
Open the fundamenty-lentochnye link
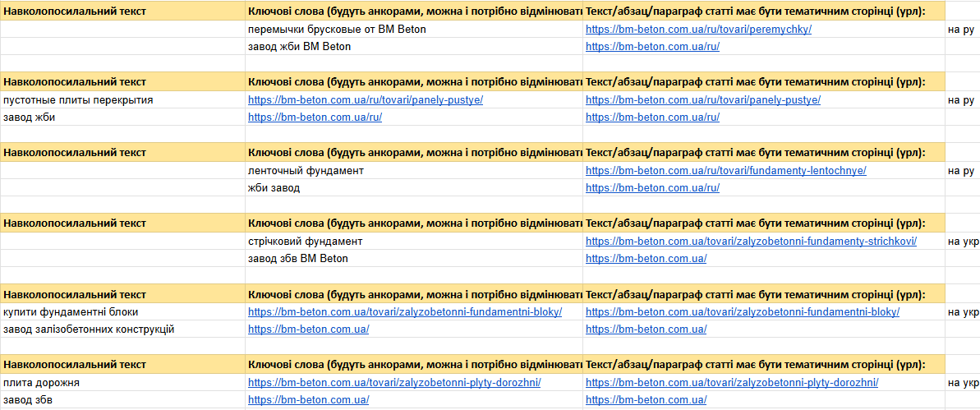[726, 171]
